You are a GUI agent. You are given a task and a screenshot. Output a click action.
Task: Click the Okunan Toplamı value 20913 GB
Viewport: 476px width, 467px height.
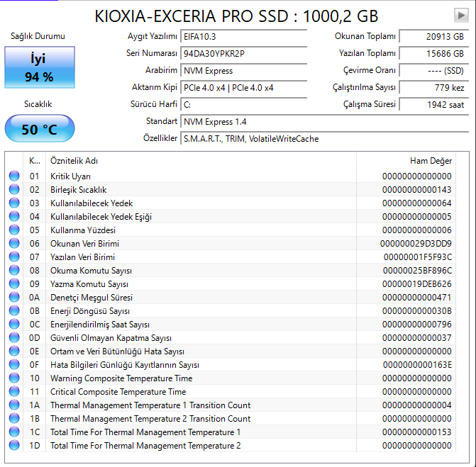[x=434, y=37]
